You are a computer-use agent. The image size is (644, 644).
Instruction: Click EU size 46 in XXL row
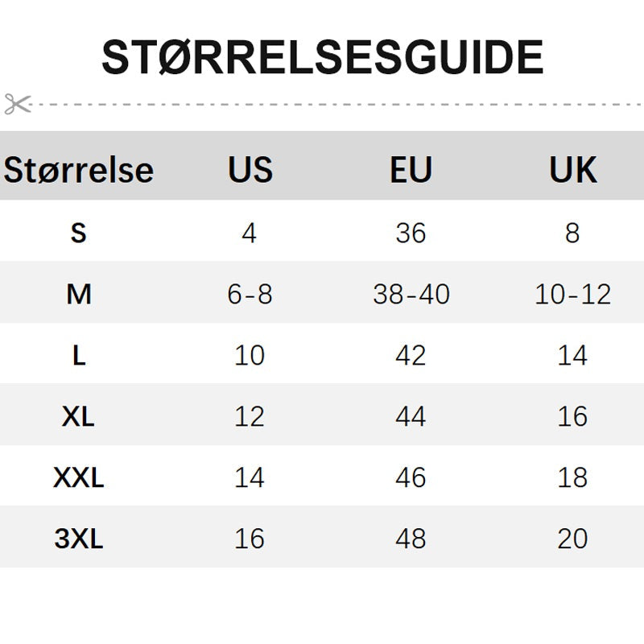(x=411, y=478)
